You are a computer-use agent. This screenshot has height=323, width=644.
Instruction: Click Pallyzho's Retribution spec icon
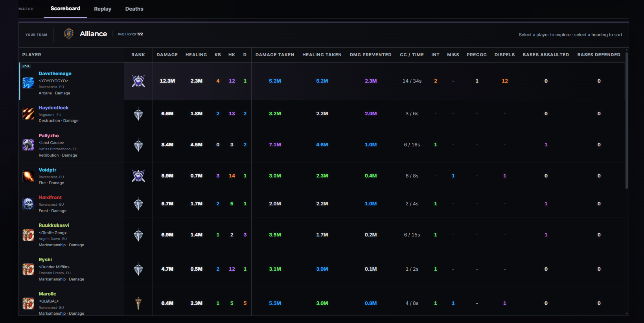[28, 145]
